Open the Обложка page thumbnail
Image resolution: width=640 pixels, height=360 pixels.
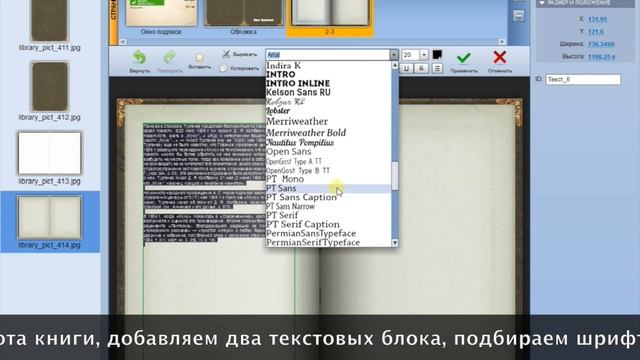(x=244, y=13)
